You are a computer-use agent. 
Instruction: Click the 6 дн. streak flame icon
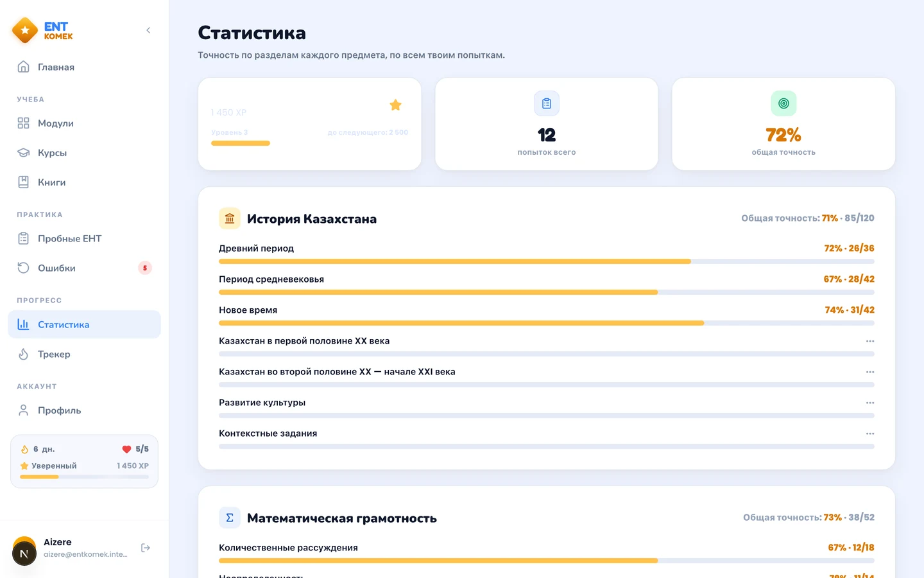[24, 449]
